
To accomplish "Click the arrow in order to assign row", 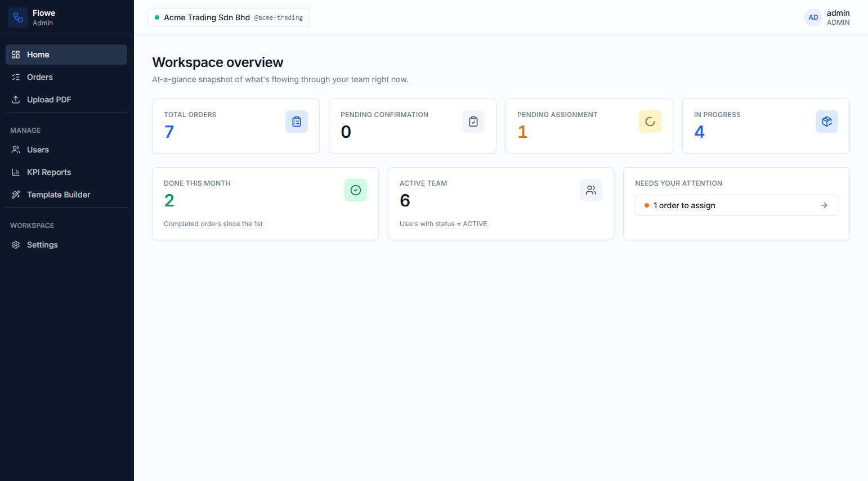I will [x=824, y=205].
